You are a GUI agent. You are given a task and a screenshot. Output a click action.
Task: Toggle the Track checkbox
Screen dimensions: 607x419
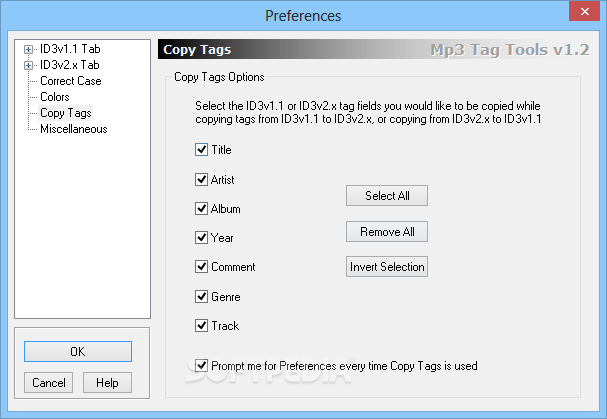pos(201,326)
